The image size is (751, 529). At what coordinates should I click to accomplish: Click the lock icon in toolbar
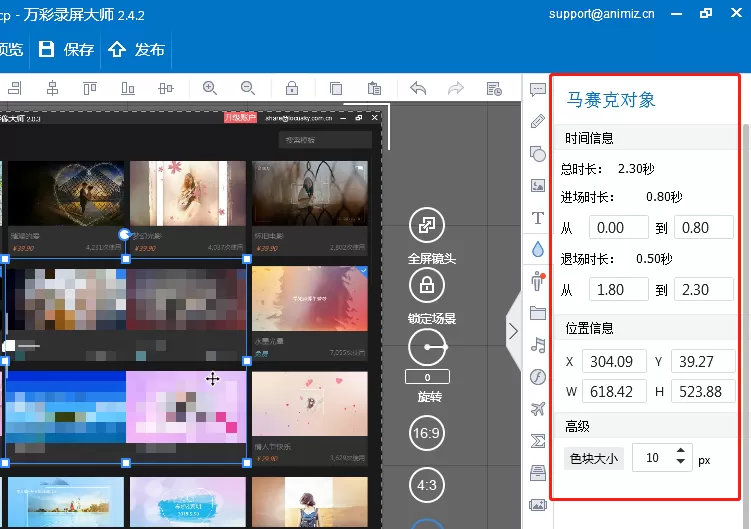(292, 88)
